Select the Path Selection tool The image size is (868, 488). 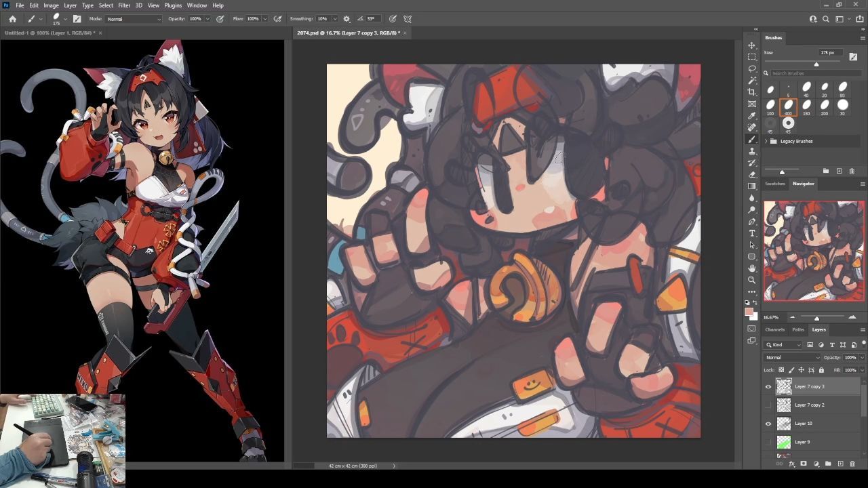point(752,245)
